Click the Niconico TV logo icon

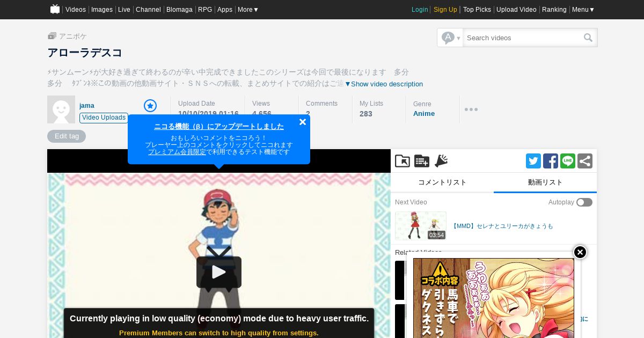55,9
